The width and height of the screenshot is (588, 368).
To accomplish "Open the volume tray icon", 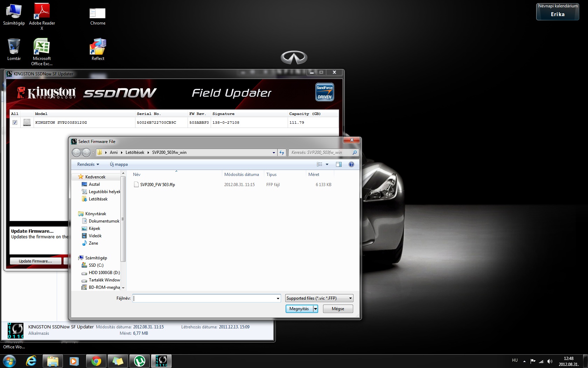I will [x=550, y=361].
